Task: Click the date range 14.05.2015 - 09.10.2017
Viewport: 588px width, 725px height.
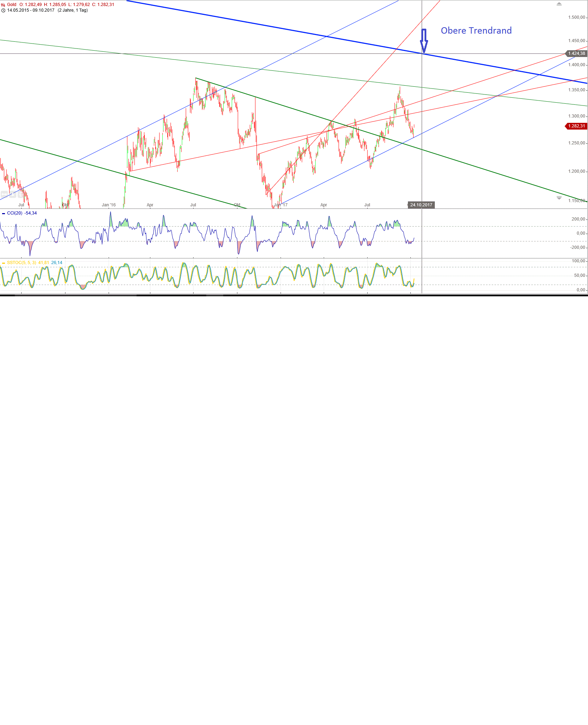Action: 31,10
